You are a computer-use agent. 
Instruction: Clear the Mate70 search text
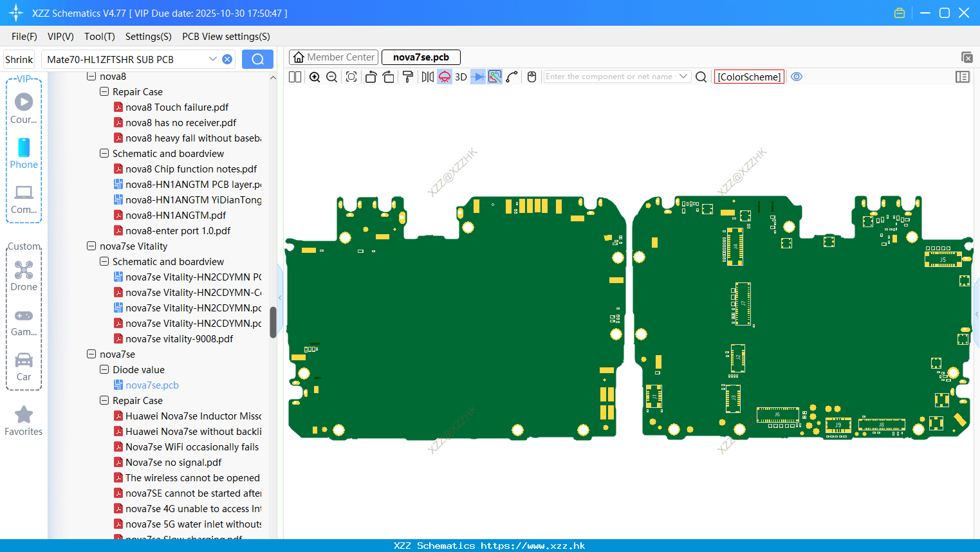(227, 59)
